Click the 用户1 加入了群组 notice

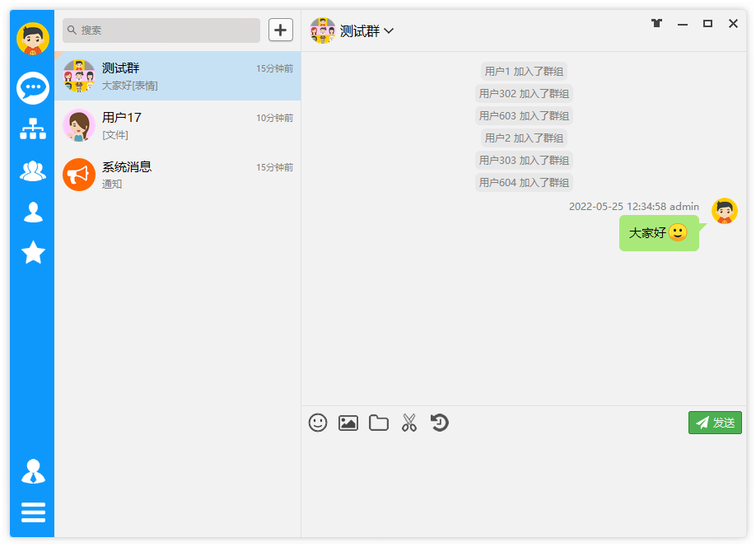pyautogui.click(x=524, y=72)
